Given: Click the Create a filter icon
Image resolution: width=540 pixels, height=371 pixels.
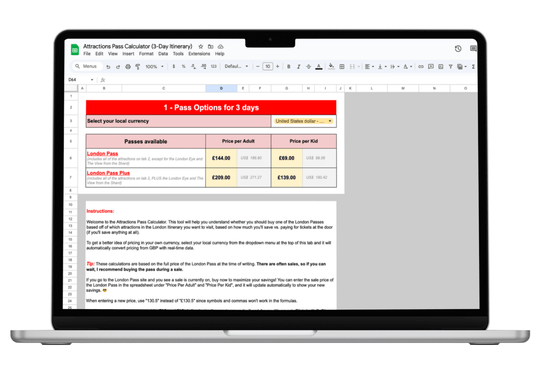Looking at the screenshot, I should [450, 66].
